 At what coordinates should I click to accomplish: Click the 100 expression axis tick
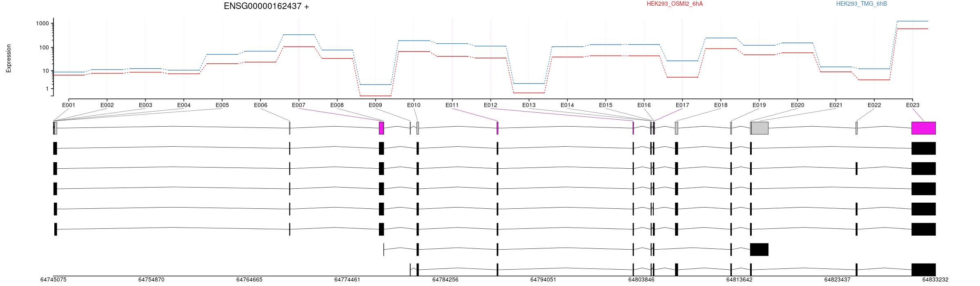tap(44, 47)
